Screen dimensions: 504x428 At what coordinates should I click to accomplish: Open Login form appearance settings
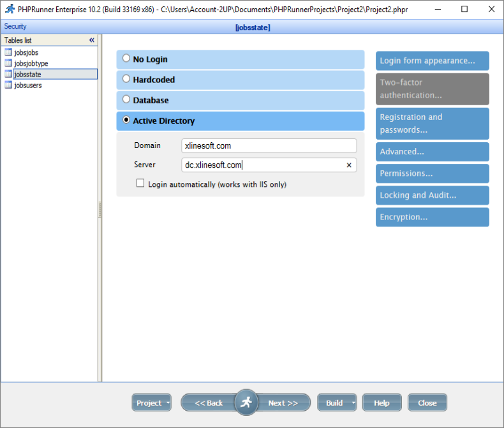tap(433, 61)
